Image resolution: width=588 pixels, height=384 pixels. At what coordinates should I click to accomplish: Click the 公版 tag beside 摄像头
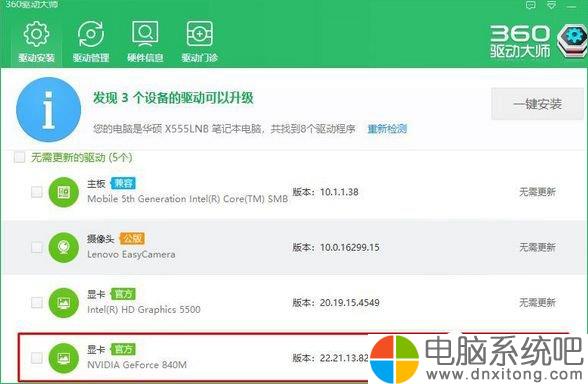coord(132,238)
